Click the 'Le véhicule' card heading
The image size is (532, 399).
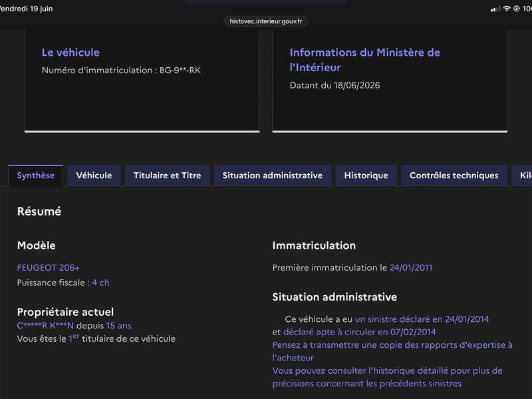click(70, 53)
